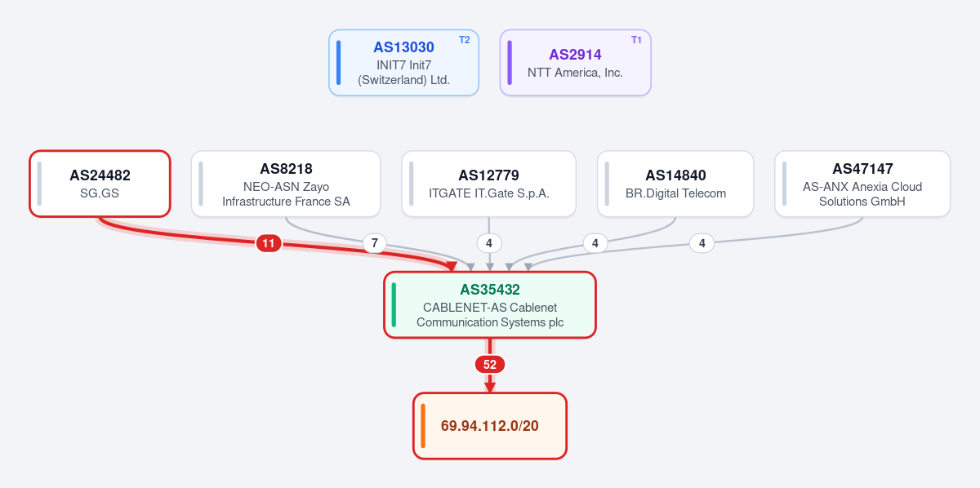The image size is (980, 488).
Task: Click the badge 4 under AS12779
Action: (488, 243)
